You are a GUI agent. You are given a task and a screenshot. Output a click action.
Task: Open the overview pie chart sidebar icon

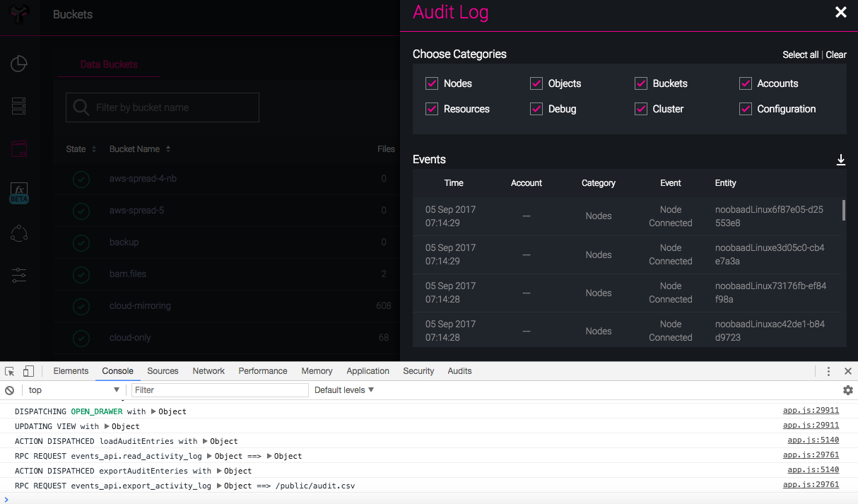point(19,64)
